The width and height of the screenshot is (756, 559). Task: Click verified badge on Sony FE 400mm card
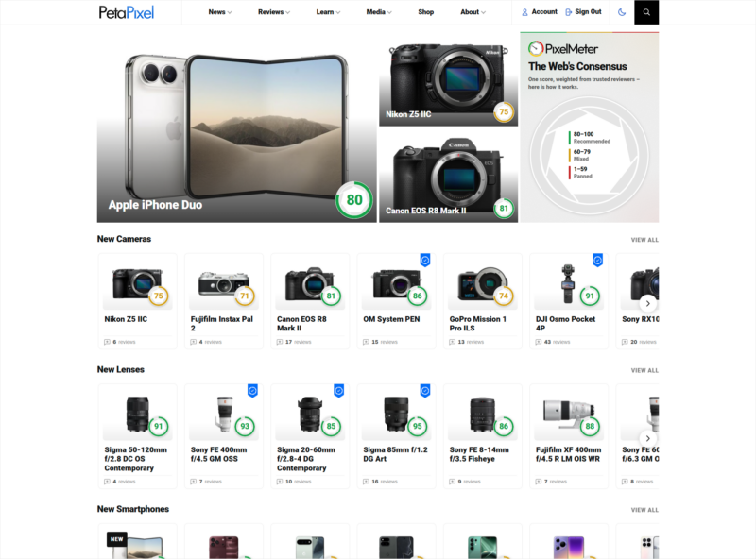pyautogui.click(x=252, y=391)
